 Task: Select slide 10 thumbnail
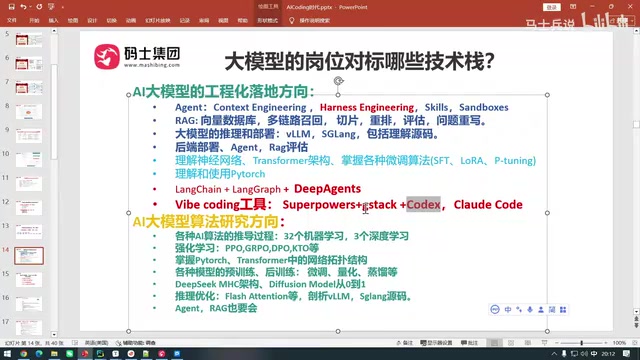click(x=29, y=160)
